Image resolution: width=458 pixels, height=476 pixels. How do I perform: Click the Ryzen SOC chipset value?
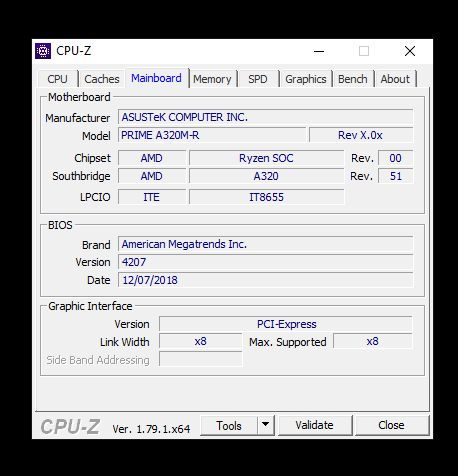pyautogui.click(x=266, y=158)
